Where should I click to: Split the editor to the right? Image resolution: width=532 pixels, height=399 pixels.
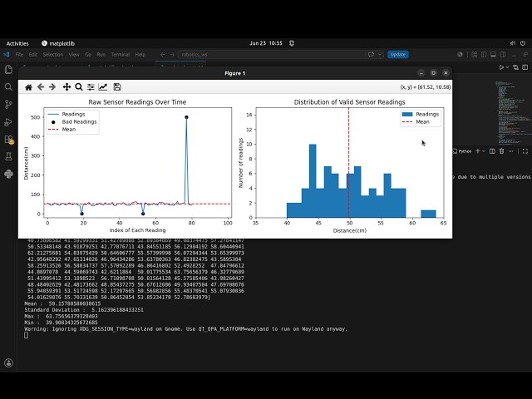pos(525,67)
